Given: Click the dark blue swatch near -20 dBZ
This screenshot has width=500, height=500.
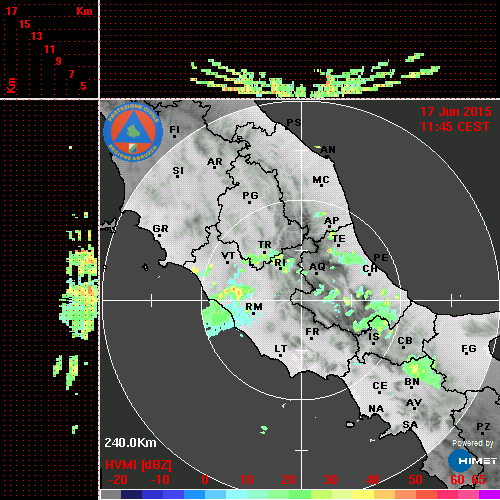Looking at the screenshot, I should pos(131,494).
